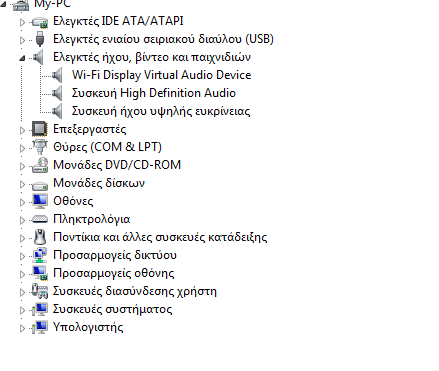
Task: Click the Πληκτρολόγια keyboard icon
Action: coord(40,219)
